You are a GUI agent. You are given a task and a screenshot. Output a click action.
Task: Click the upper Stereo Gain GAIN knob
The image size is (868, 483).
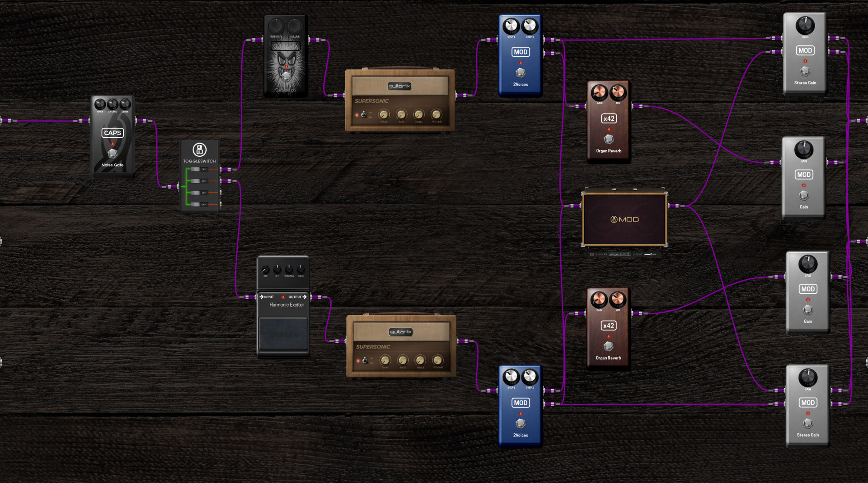(x=805, y=26)
